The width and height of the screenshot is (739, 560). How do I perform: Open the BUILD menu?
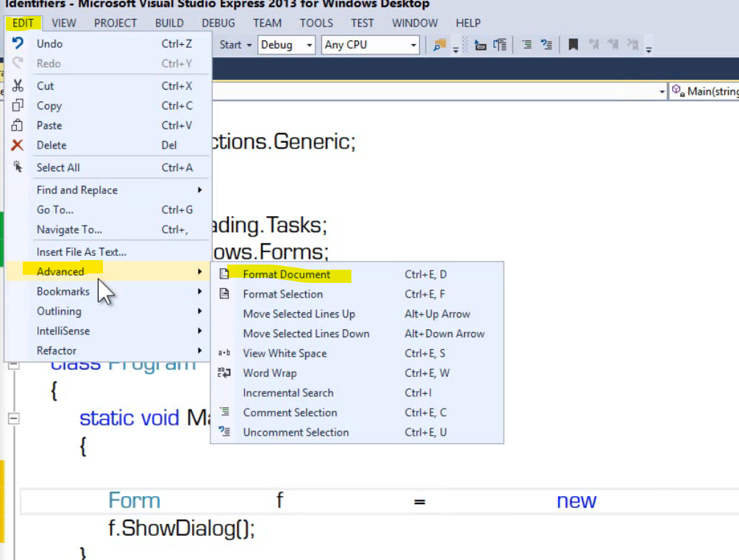(x=169, y=23)
